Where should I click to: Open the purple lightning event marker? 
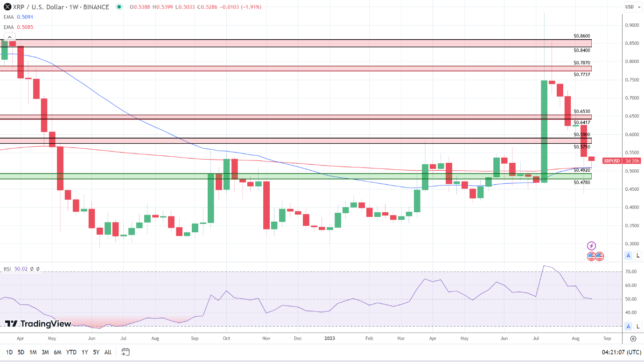pyautogui.click(x=591, y=246)
